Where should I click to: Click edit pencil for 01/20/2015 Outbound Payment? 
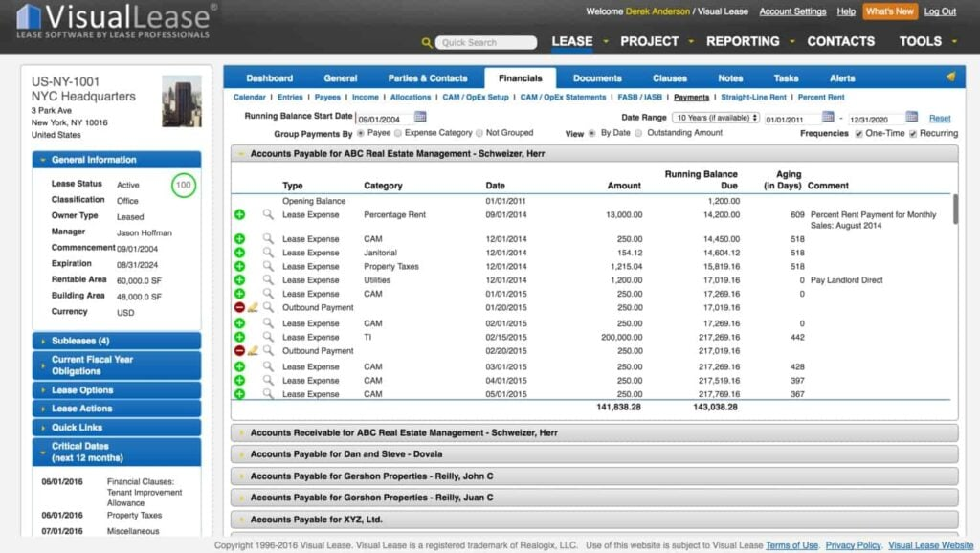point(253,307)
